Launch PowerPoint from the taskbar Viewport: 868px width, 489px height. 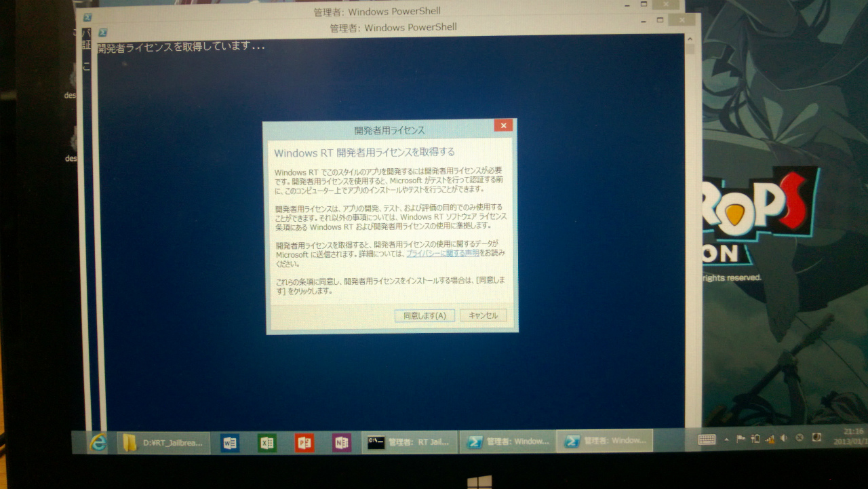coord(304,443)
